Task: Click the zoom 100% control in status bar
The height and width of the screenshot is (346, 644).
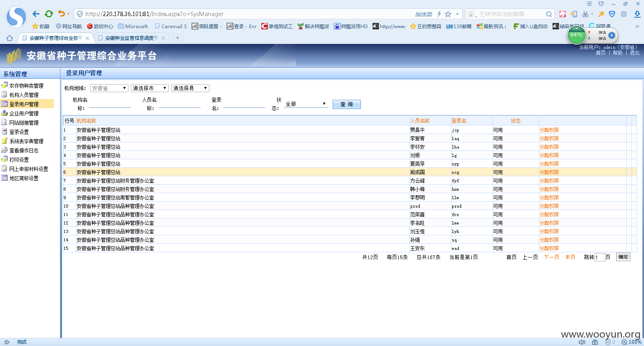Action: [x=632, y=342]
